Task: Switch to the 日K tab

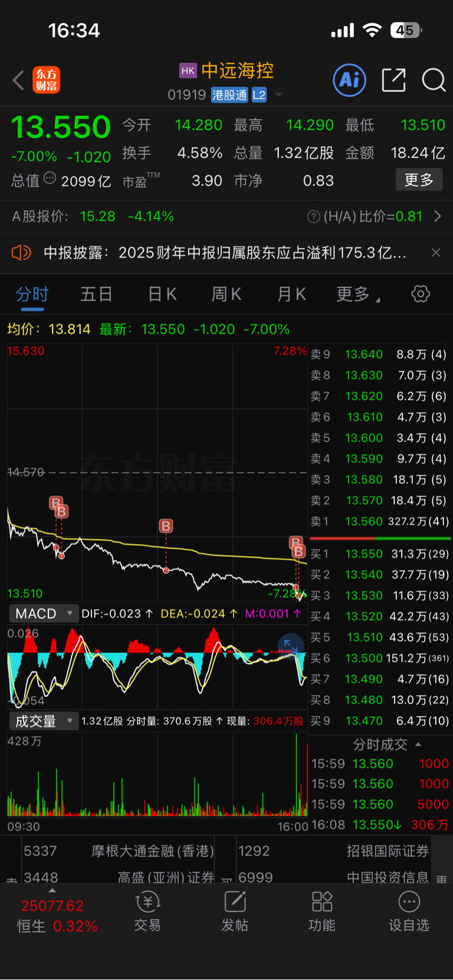Action: tap(162, 294)
